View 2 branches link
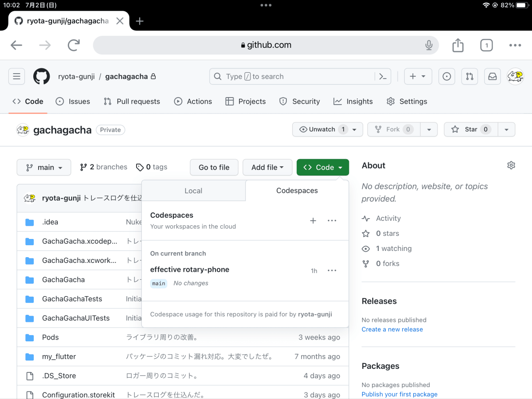This screenshot has height=399, width=532. [103, 167]
